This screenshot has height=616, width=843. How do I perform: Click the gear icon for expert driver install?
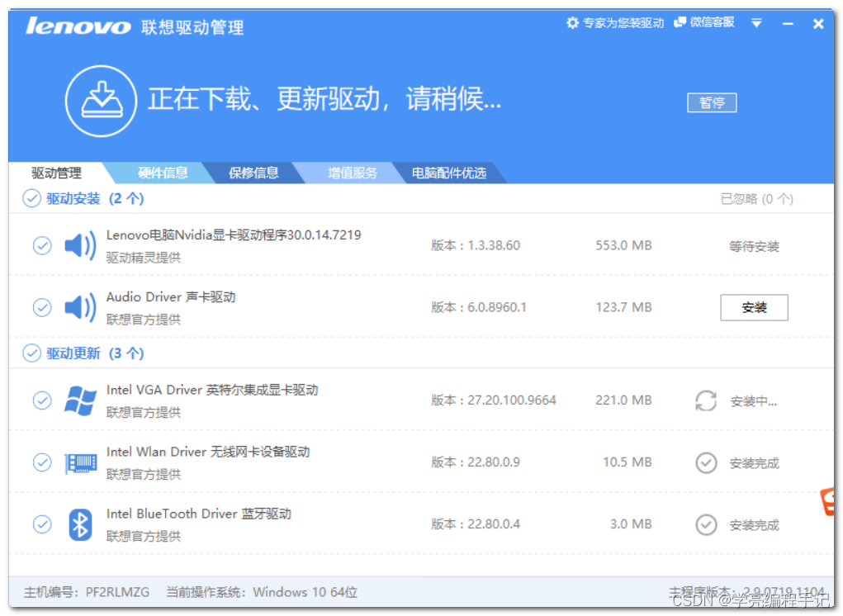pos(572,22)
